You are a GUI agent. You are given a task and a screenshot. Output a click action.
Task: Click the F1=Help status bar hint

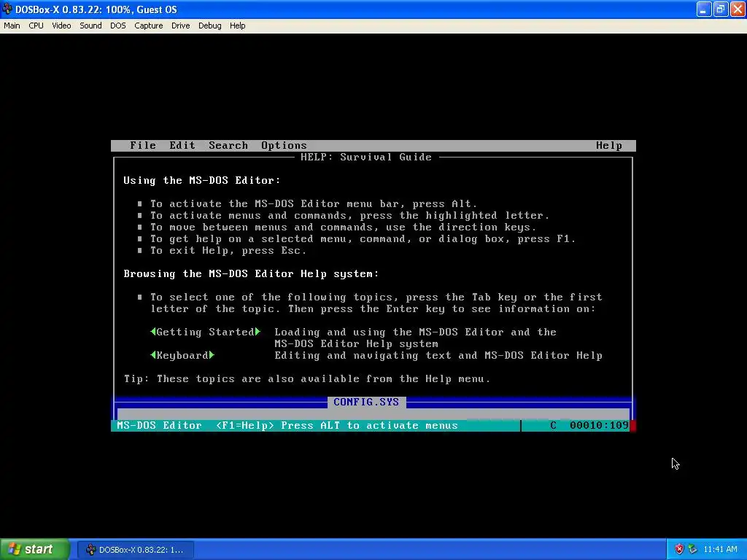pyautogui.click(x=245, y=425)
